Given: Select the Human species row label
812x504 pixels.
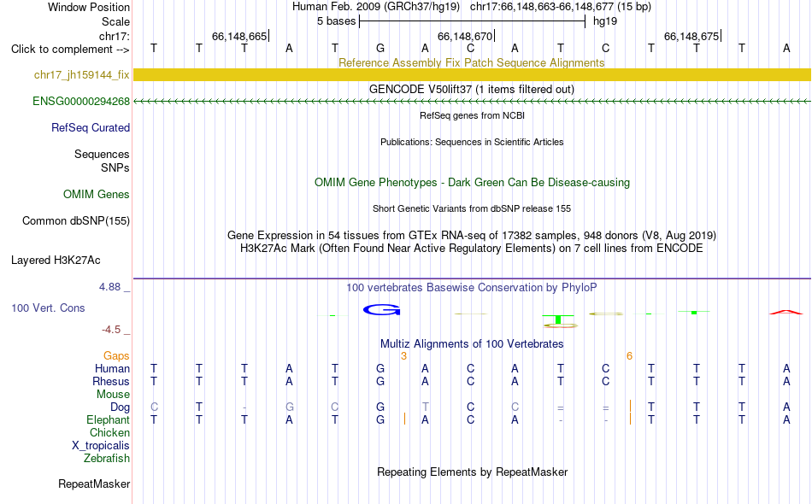Looking at the screenshot, I should click(x=112, y=369).
